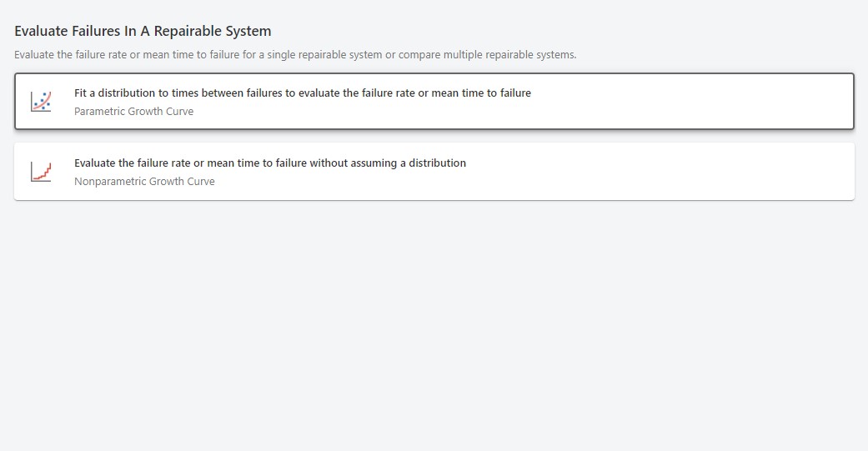Click the 'Nonparametric Growth Curve' subtitle label
The height and width of the screenshot is (451, 868).
144,182
